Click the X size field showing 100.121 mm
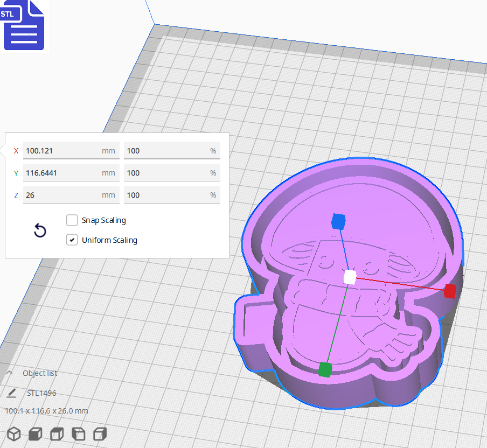The height and width of the screenshot is (448, 487). click(x=70, y=151)
